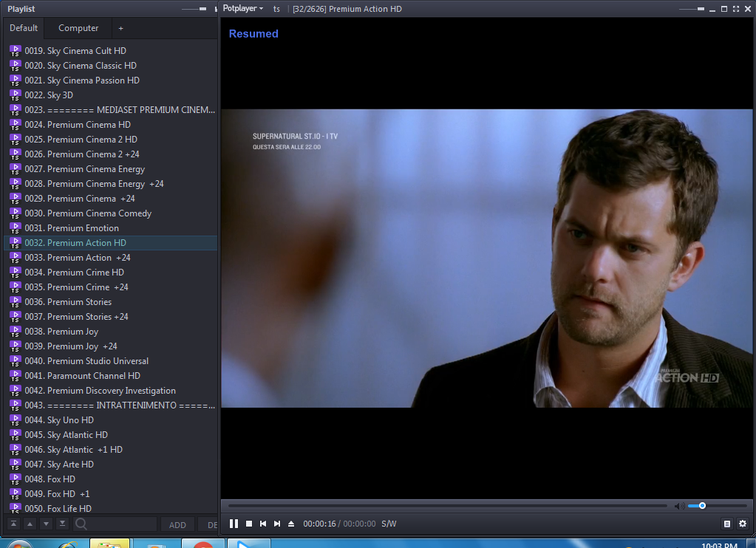
Task: Select 0024. Premium Cinema HD
Action: (110, 125)
